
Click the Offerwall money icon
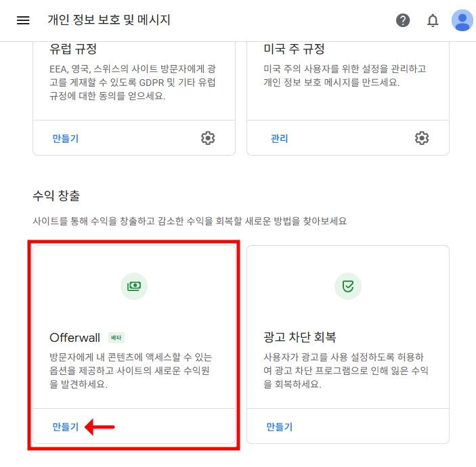coord(134,286)
